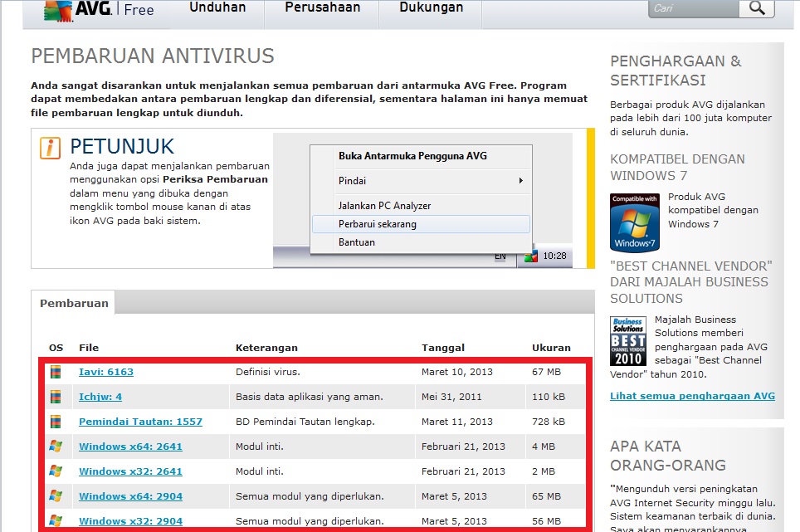This screenshot has height=532, width=800.
Task: Click the PEMBARUAN ANTIVIRUS page heading
Action: 153,56
